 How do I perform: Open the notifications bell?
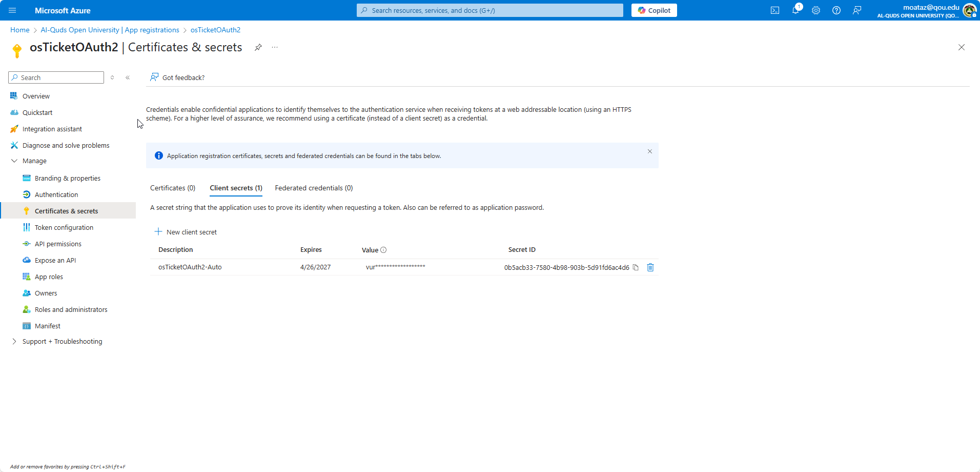coord(795,10)
